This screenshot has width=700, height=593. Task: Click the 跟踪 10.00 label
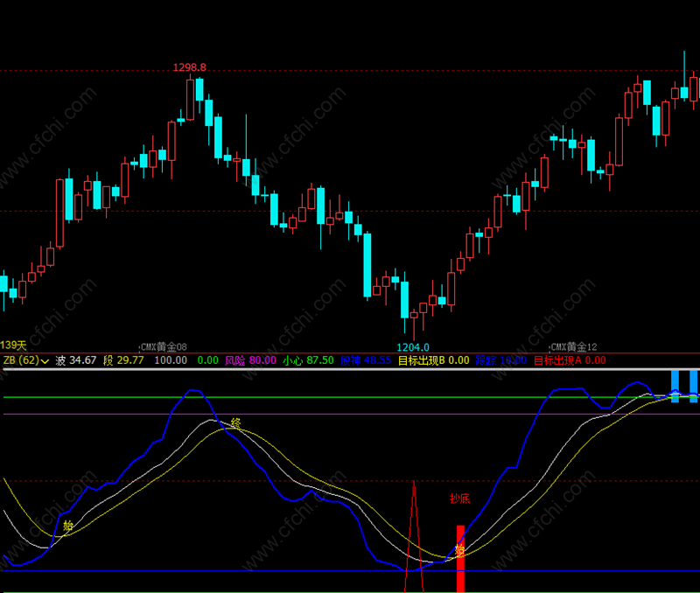click(500, 360)
